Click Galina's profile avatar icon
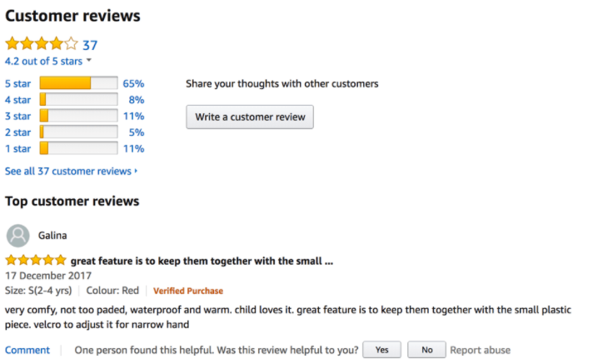Screen dimensions: 608x364 pyautogui.click(x=17, y=236)
